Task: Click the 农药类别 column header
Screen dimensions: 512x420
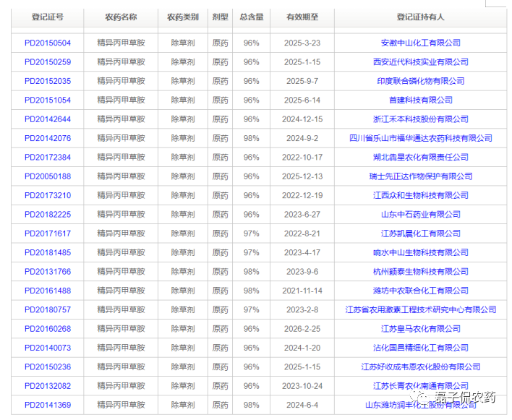Action: click(x=183, y=17)
